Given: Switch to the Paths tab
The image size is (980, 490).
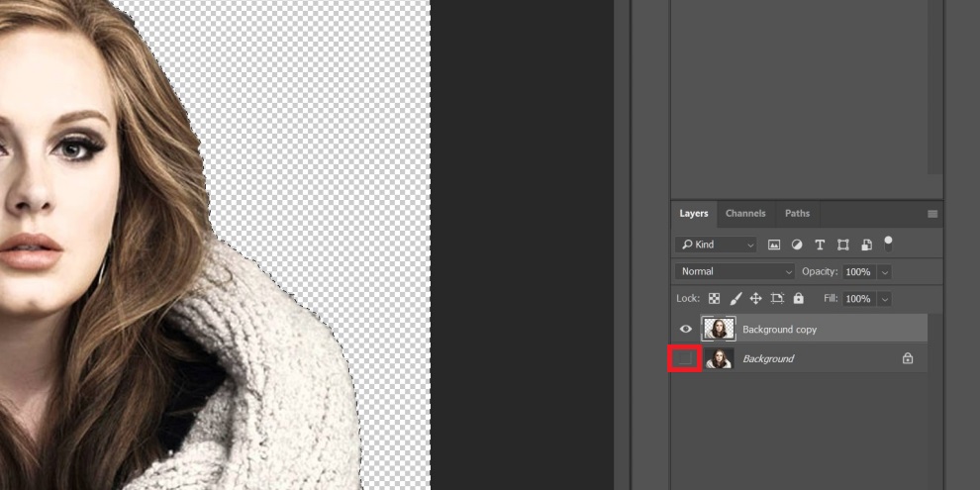Looking at the screenshot, I should (798, 214).
